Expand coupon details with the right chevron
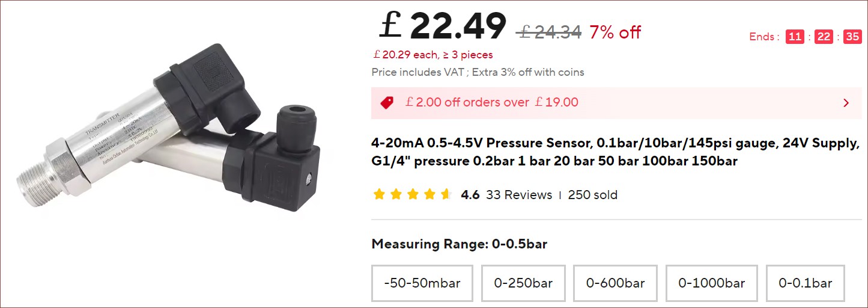The image size is (868, 308). click(846, 103)
